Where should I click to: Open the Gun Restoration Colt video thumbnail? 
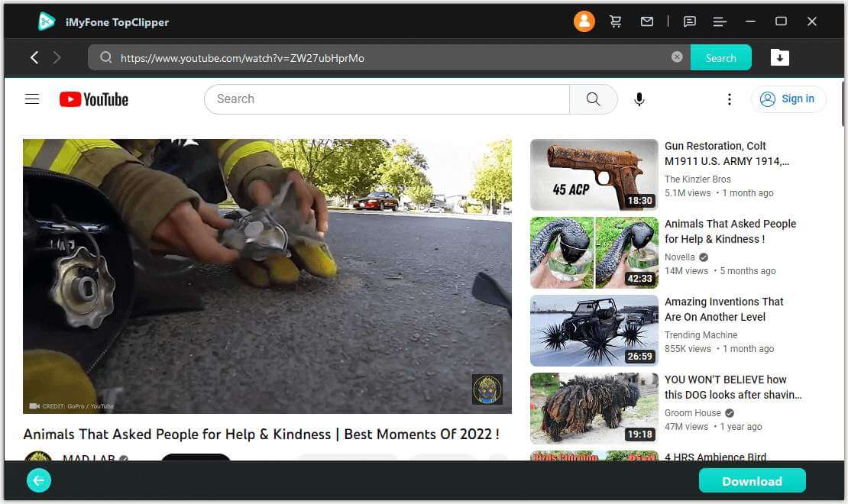coord(594,175)
